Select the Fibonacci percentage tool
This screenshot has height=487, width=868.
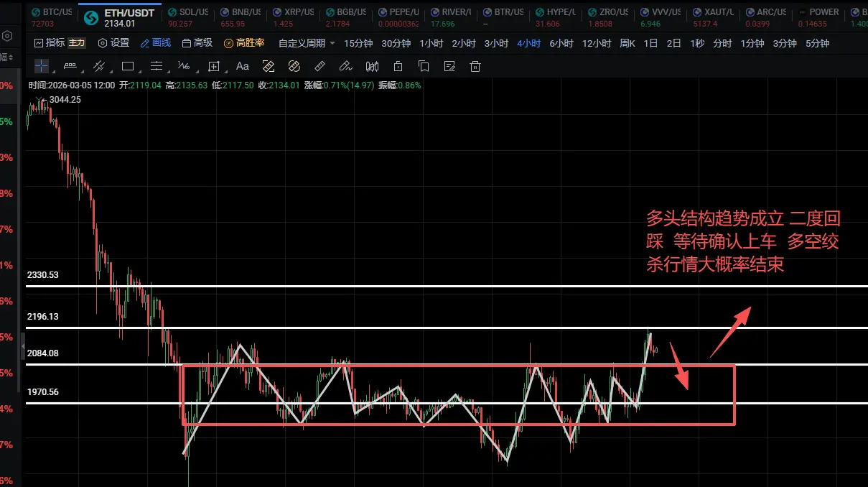[x=184, y=67]
